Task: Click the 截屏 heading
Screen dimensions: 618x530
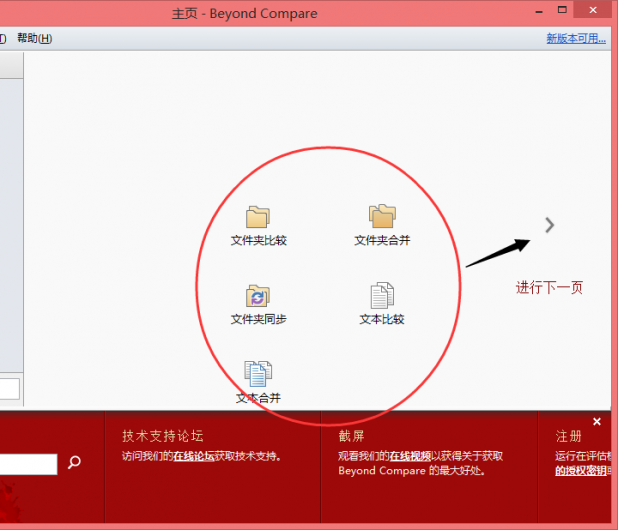Action: (x=351, y=436)
